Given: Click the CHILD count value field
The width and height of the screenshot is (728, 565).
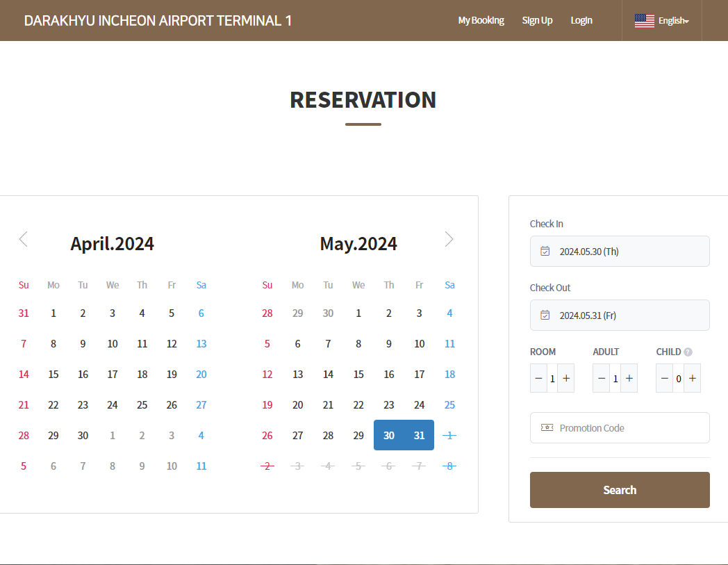Looking at the screenshot, I should tap(678, 378).
